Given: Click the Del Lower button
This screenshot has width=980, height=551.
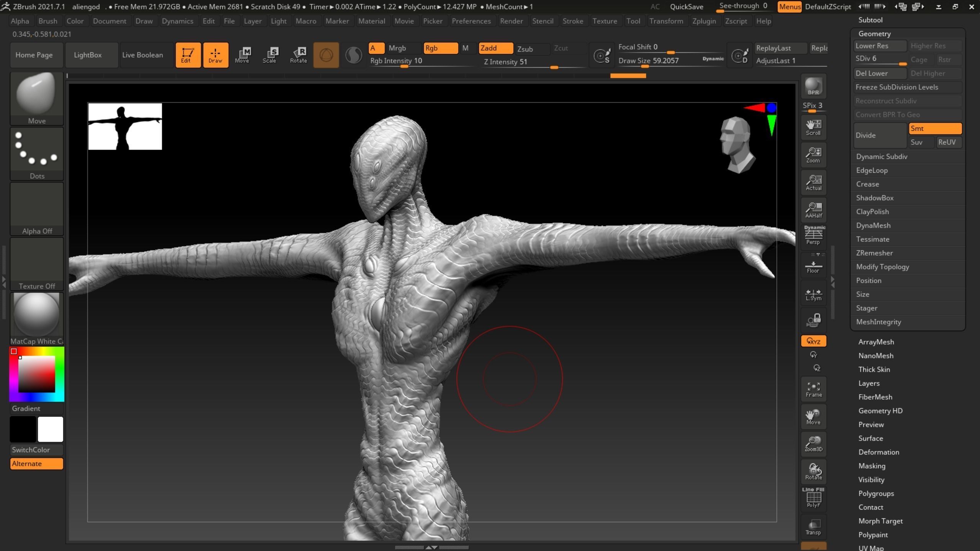Looking at the screenshot, I should [x=880, y=73].
